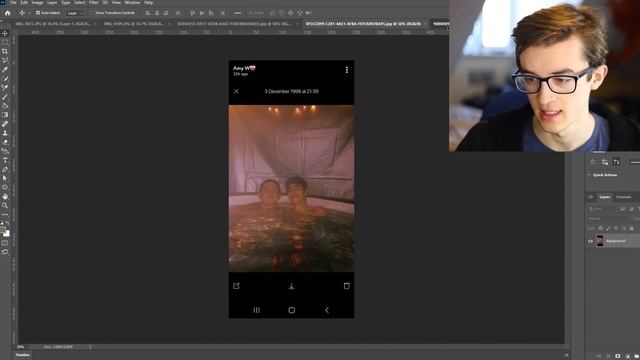Select the Zoom magnifier tool
This screenshot has width=640, height=360.
(5, 205)
